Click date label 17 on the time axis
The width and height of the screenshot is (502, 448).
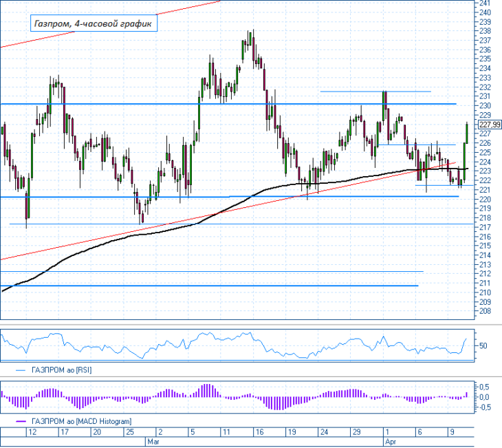pos(65,432)
